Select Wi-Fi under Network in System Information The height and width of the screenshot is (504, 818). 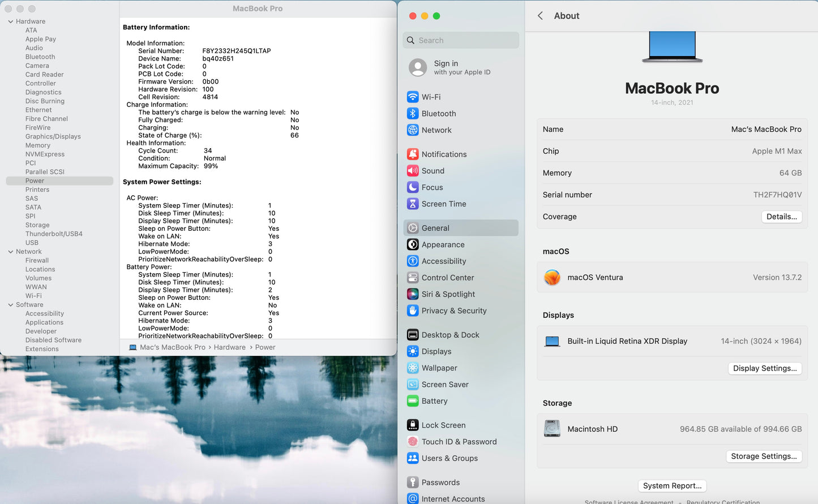33,296
